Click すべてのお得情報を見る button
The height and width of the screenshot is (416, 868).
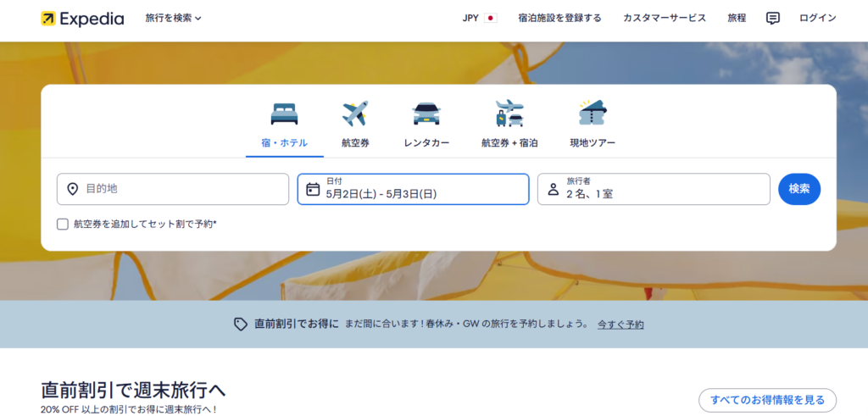pyautogui.click(x=767, y=400)
